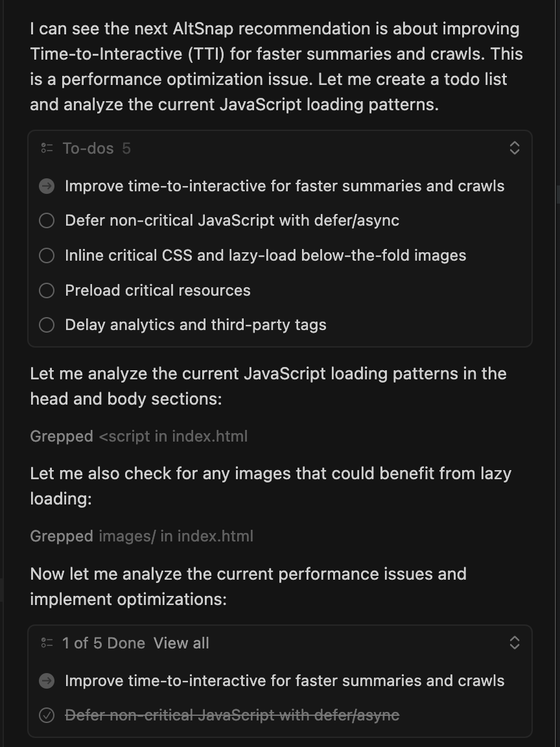Click struck-through 'Defer non-critical JavaScript' item text
The width and height of the screenshot is (560, 747).
click(x=232, y=715)
